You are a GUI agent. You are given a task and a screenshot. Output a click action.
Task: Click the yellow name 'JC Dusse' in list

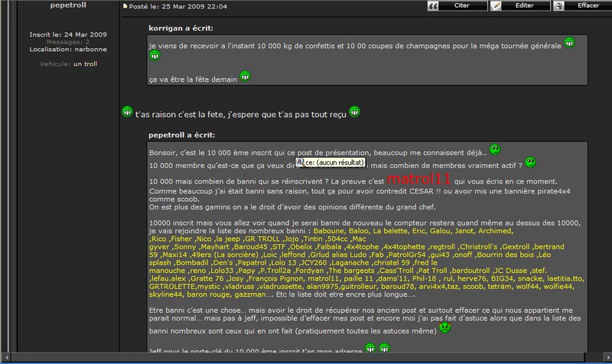[x=511, y=271]
